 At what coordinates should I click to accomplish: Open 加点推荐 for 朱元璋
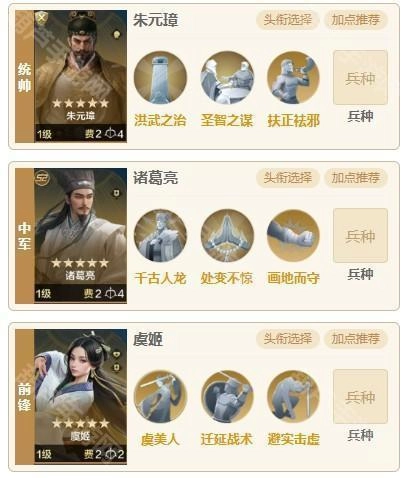(x=356, y=20)
